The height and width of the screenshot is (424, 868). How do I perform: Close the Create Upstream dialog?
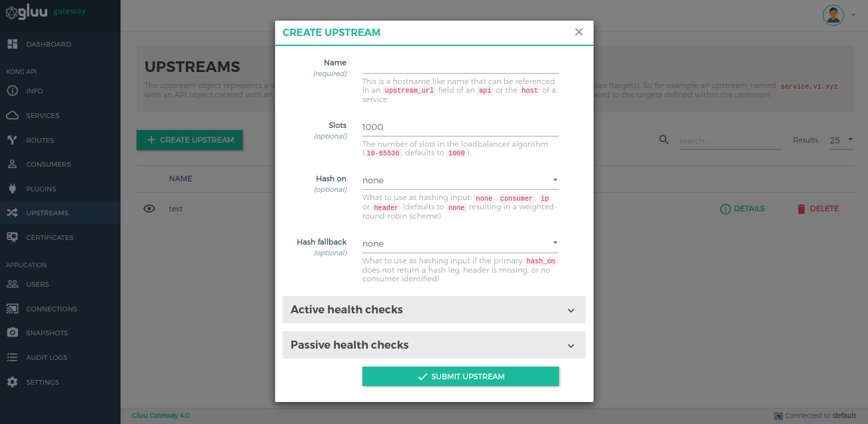click(x=579, y=32)
